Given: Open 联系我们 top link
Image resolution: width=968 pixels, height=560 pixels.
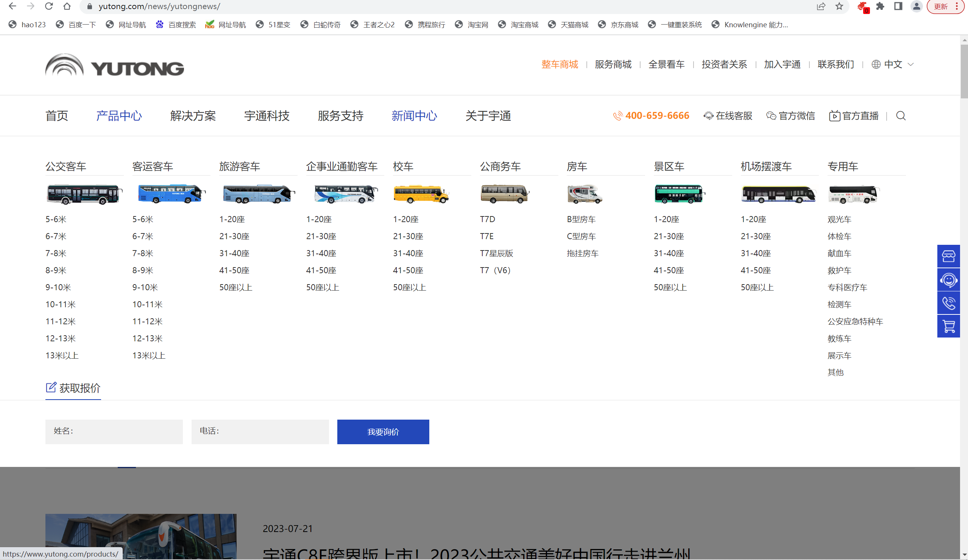Looking at the screenshot, I should coord(836,64).
